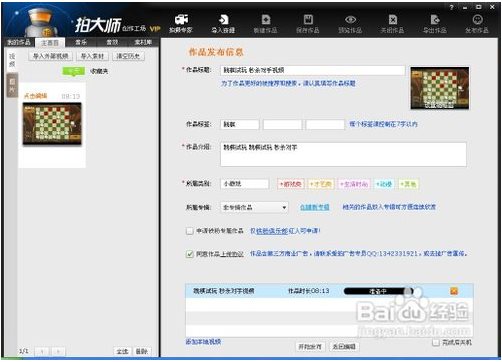Click the export project icon
Viewport: 502px width, 362px height.
pos(435,20)
